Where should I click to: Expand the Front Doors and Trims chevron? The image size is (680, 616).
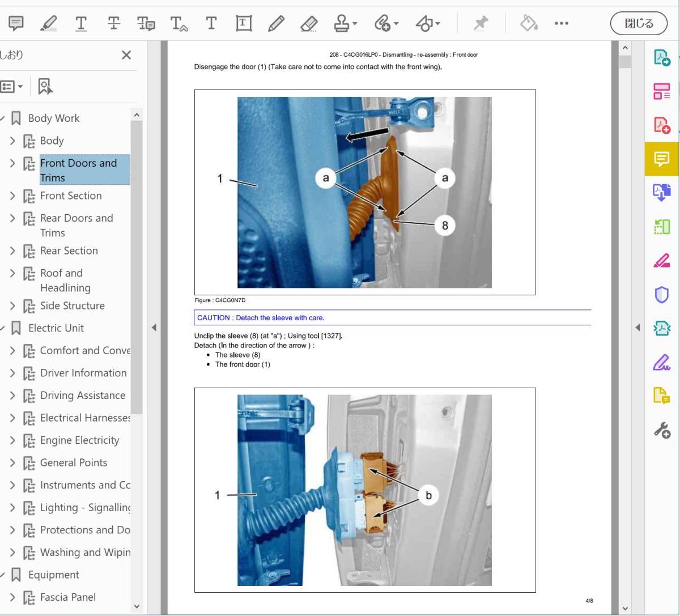click(x=12, y=163)
